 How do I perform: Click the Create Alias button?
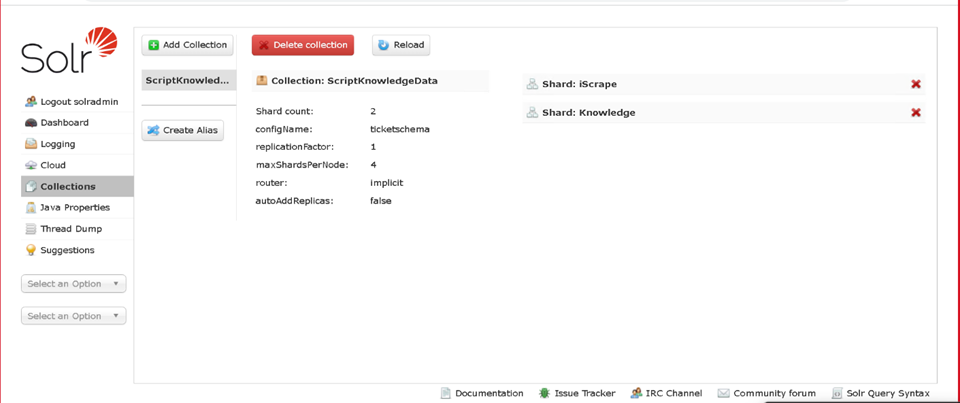(x=182, y=130)
